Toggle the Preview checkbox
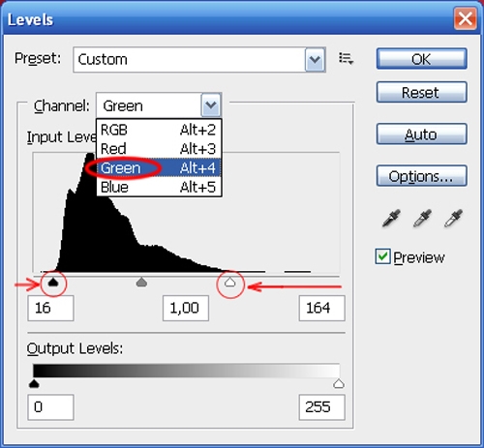 tap(383, 256)
